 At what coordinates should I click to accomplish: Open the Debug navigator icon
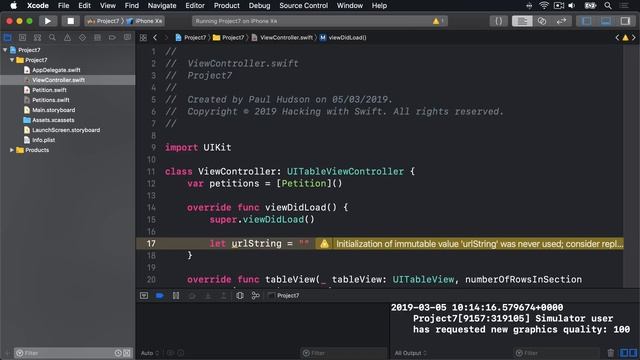click(97, 38)
